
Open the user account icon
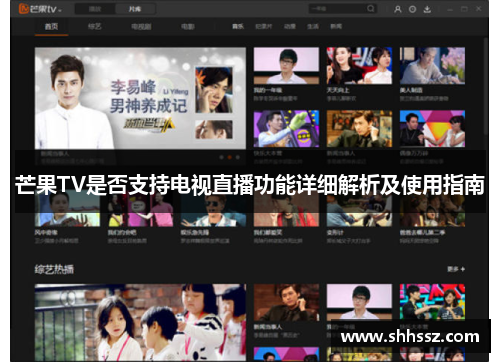point(398,9)
